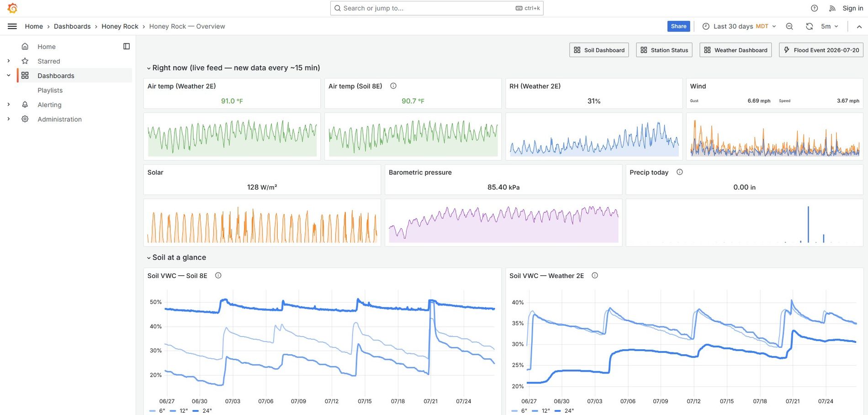The width and height of the screenshot is (868, 415).
Task: Open the Last 30 days time picker
Action: coord(739,26)
